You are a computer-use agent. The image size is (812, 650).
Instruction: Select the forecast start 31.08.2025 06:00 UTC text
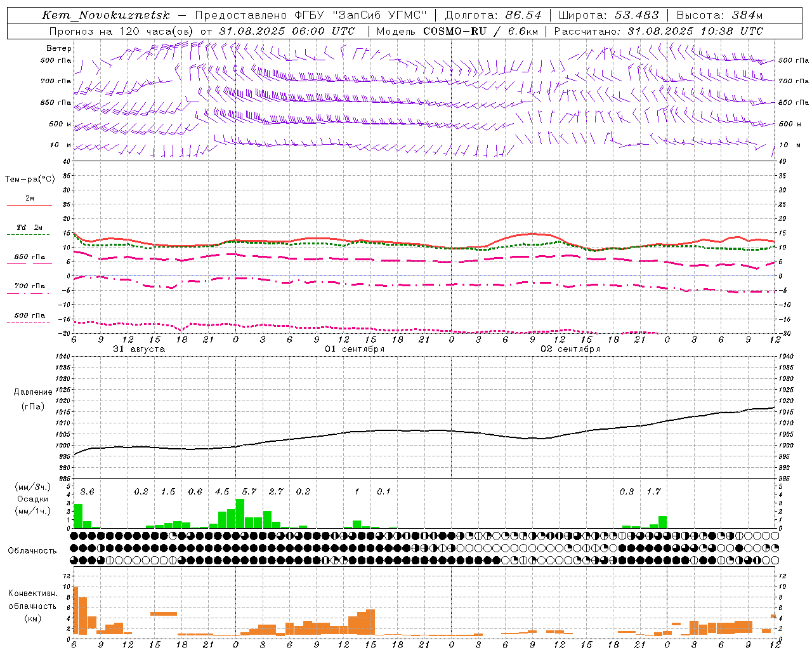coord(287,31)
